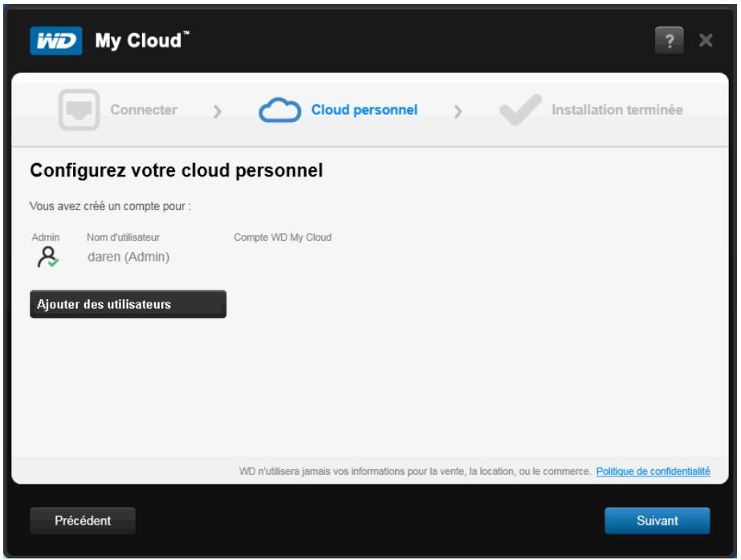Click Ajouter des utilisateurs button

(128, 304)
